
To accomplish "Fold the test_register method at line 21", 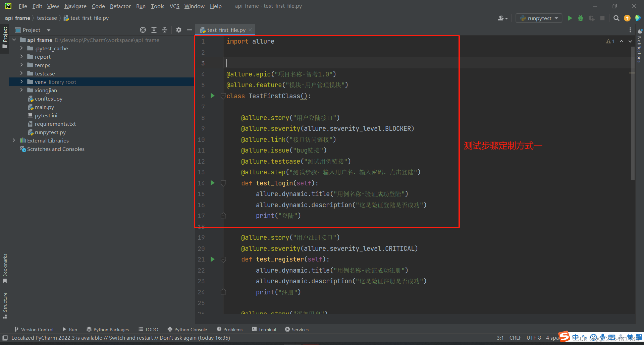I will click(x=223, y=259).
